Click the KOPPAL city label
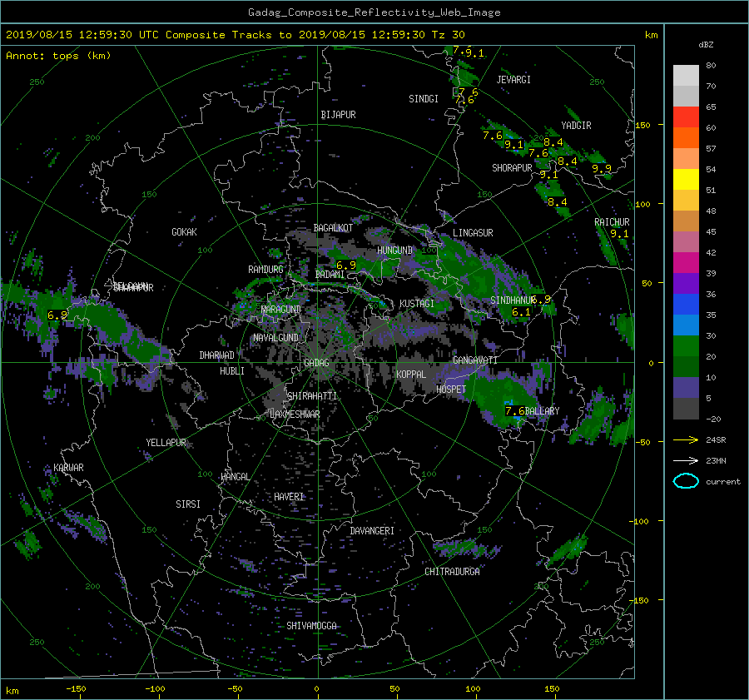Viewport: 749px width, 700px height. click(x=411, y=375)
